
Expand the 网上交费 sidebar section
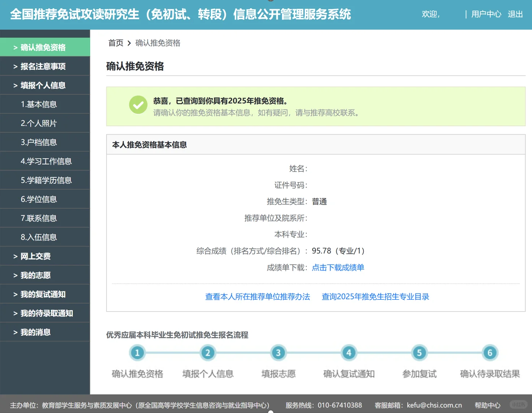[x=36, y=256]
